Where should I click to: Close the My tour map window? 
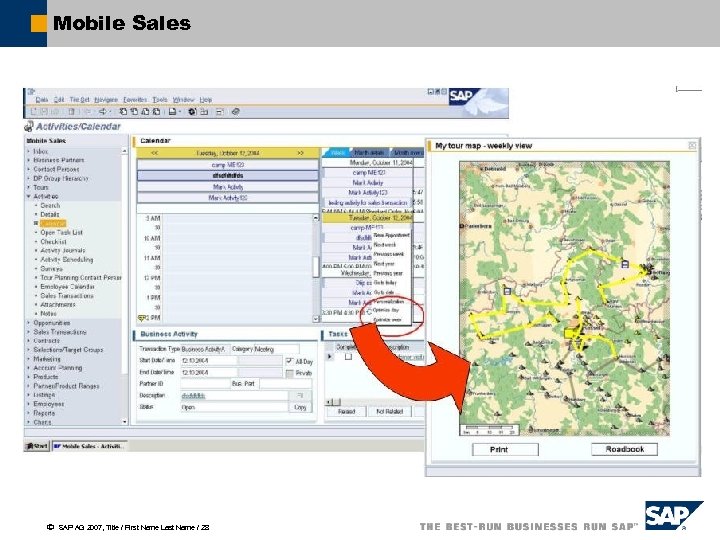692,146
